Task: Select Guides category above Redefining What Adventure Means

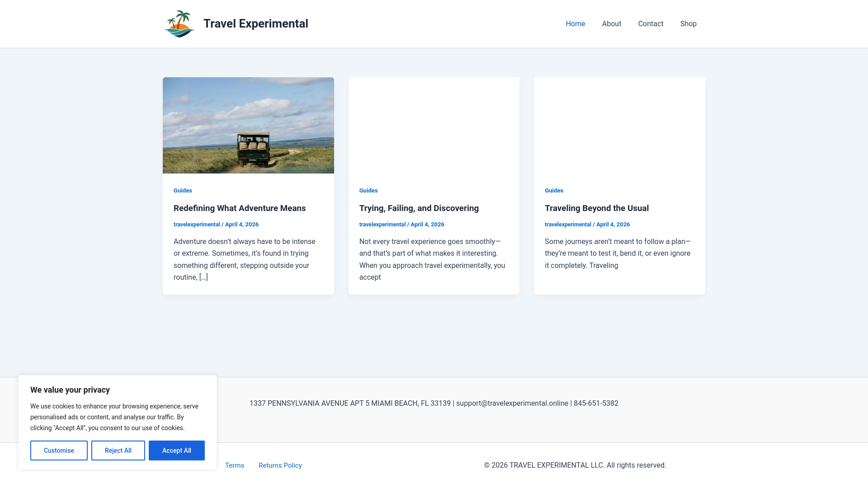Action: coord(183,190)
